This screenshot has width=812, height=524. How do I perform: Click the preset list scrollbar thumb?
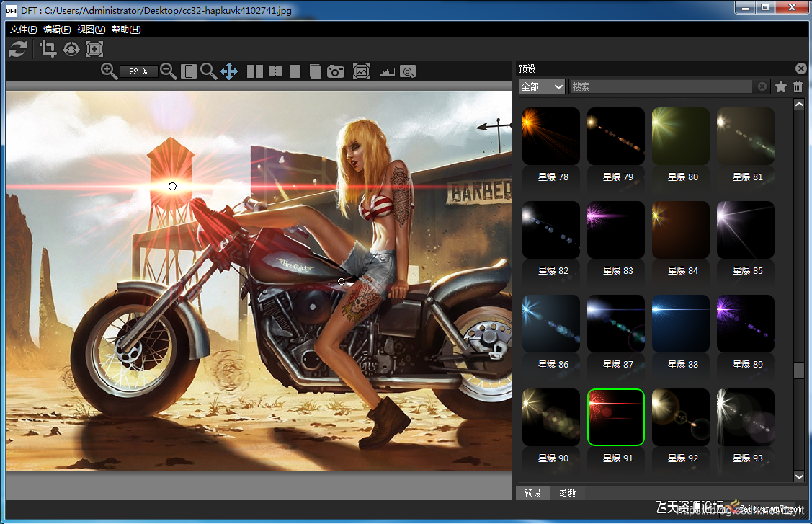click(799, 370)
